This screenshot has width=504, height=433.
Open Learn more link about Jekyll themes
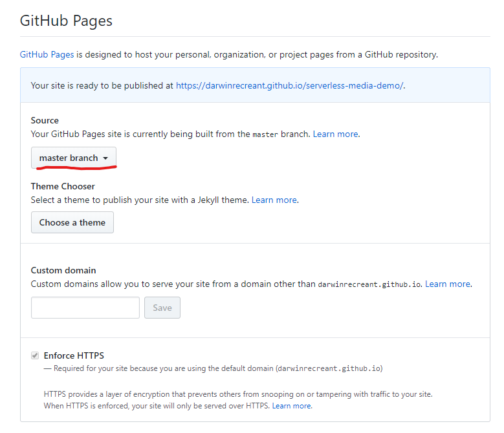tap(274, 200)
